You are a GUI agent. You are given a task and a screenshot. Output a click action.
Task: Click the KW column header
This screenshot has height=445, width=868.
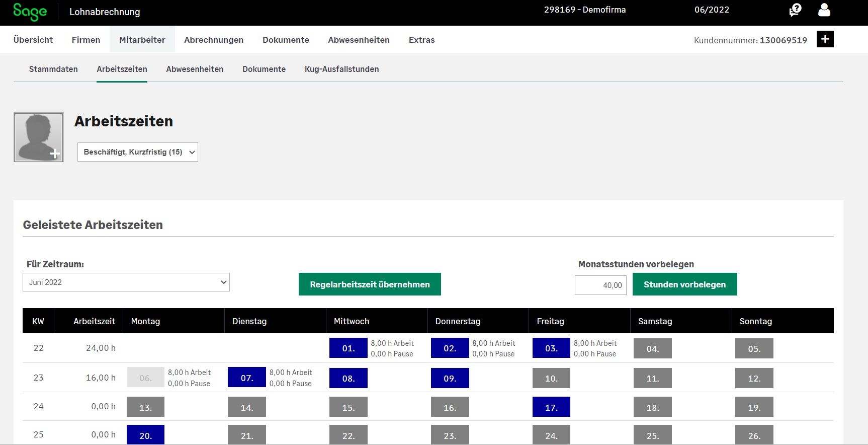click(38, 321)
